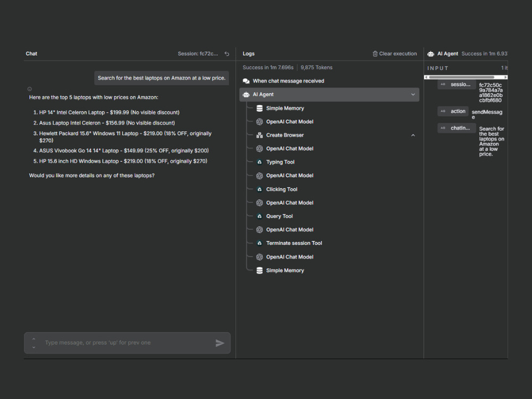Viewport: 532px width, 399px height.
Task: Click the HP 14" Intel Celeron Laptop list item
Action: pos(109,112)
